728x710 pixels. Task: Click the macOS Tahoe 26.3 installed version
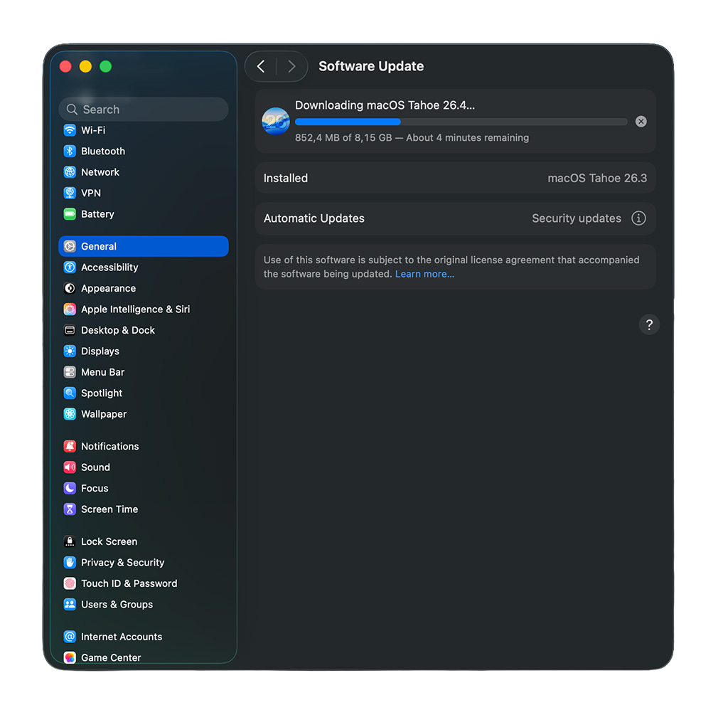(x=597, y=178)
